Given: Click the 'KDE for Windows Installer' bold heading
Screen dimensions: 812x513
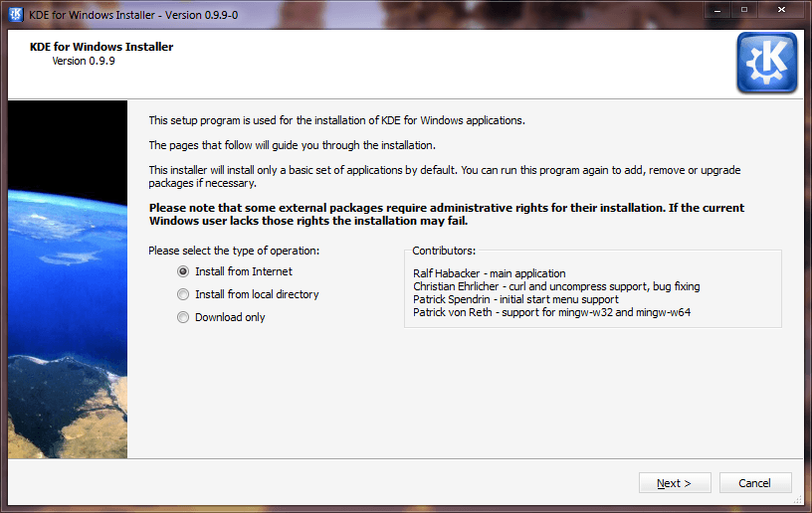Looking at the screenshot, I should coord(101,47).
